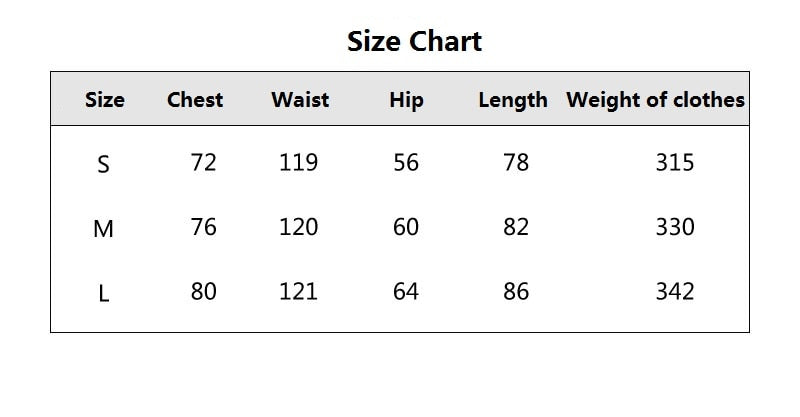Image resolution: width=800 pixels, height=417 pixels.
Task: Select the L size row label
Action: (103, 294)
